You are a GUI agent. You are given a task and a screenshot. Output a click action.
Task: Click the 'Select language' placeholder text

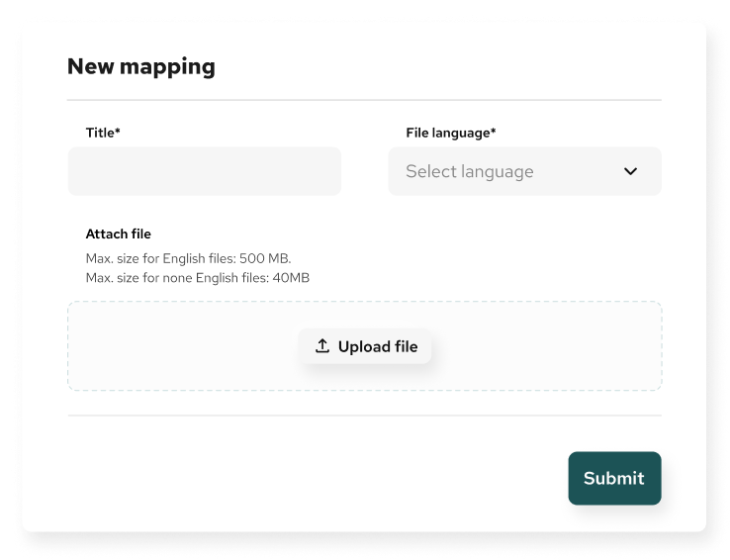(469, 171)
